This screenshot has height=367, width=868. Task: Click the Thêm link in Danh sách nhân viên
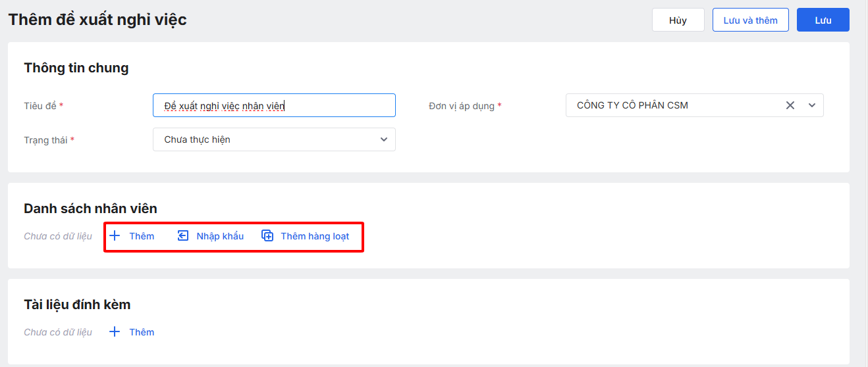142,236
